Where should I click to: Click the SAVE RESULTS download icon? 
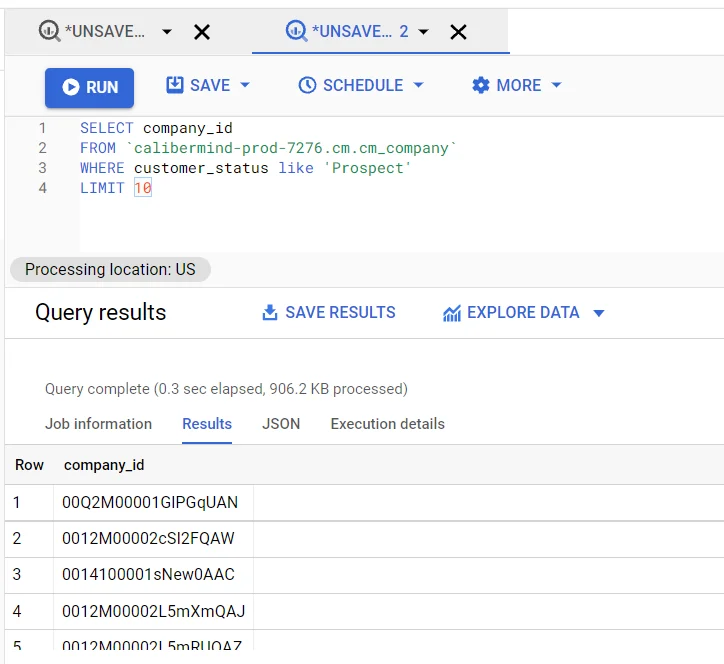click(270, 313)
